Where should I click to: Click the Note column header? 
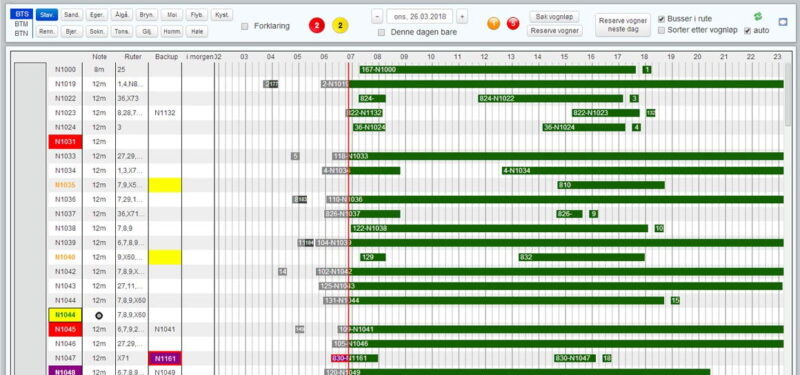(x=99, y=57)
